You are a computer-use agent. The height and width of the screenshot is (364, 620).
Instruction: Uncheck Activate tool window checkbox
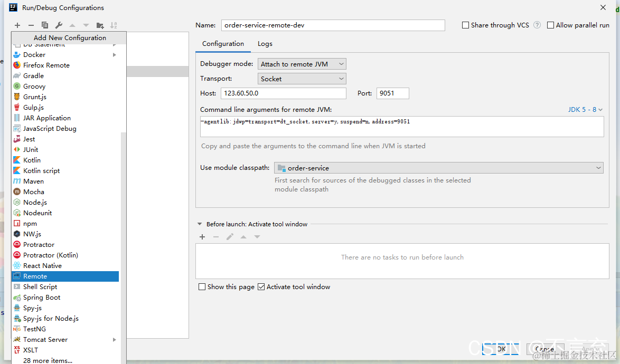pyautogui.click(x=261, y=286)
